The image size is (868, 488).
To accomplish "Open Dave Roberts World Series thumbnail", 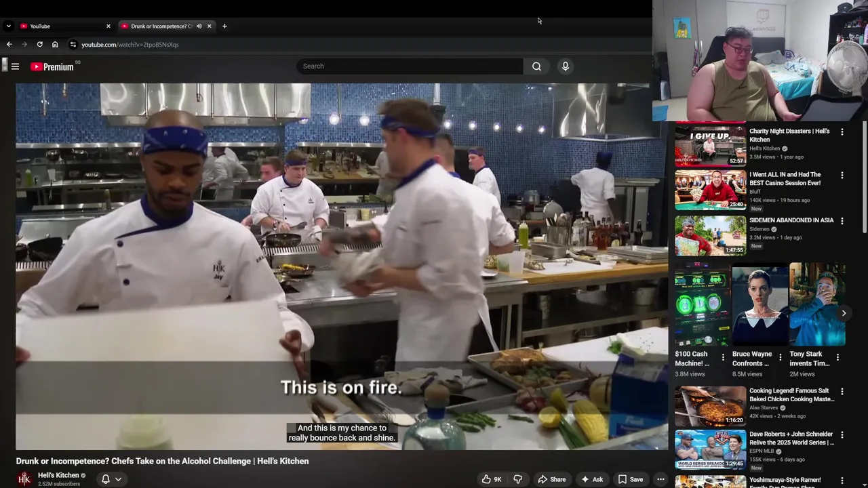I will [x=710, y=449].
